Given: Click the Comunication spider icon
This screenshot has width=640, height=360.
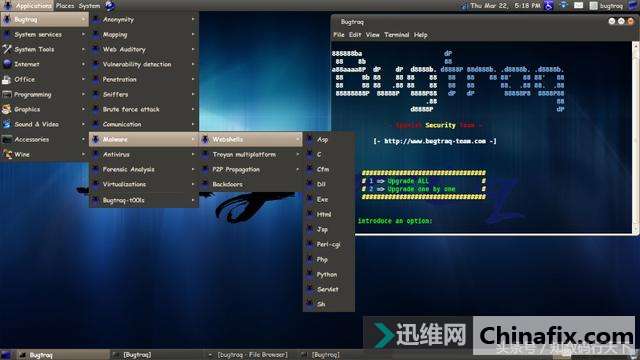Looking at the screenshot, I should pyautogui.click(x=96, y=124).
